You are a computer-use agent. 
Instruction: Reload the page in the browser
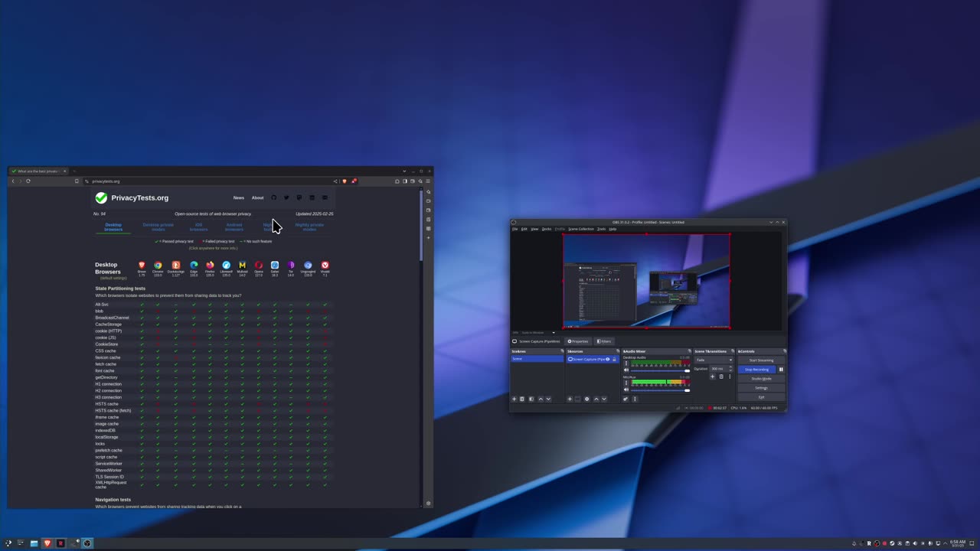[28, 181]
